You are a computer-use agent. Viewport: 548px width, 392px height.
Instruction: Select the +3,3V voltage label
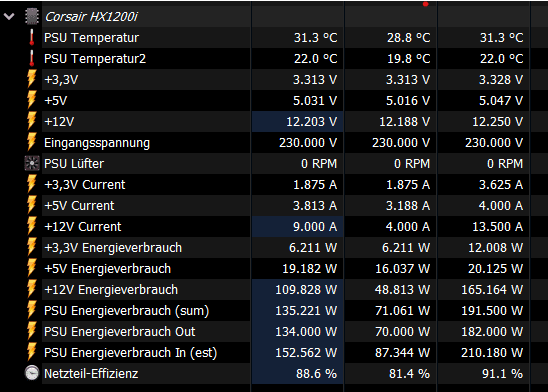(61, 80)
